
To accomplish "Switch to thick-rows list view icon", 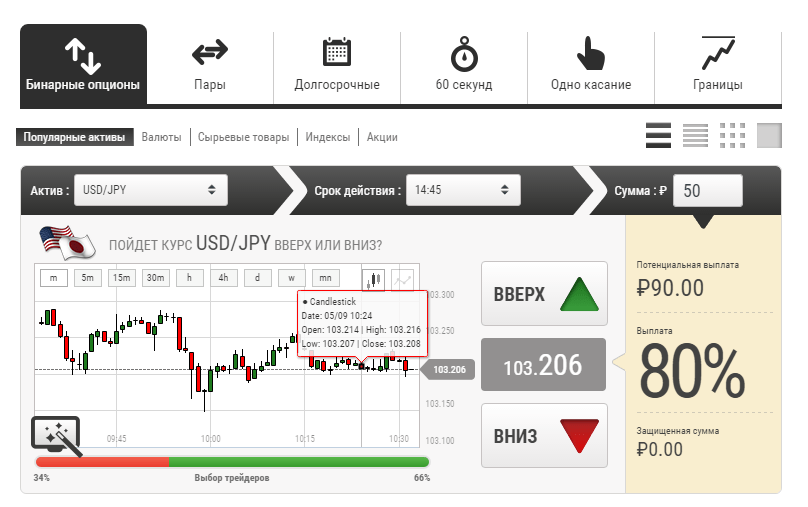I will tap(658, 136).
